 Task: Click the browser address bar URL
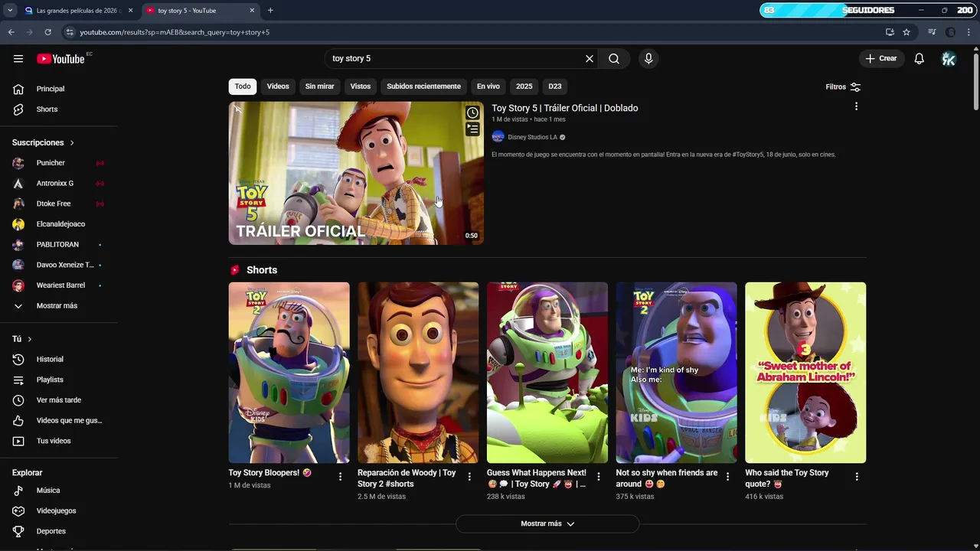coord(175,32)
